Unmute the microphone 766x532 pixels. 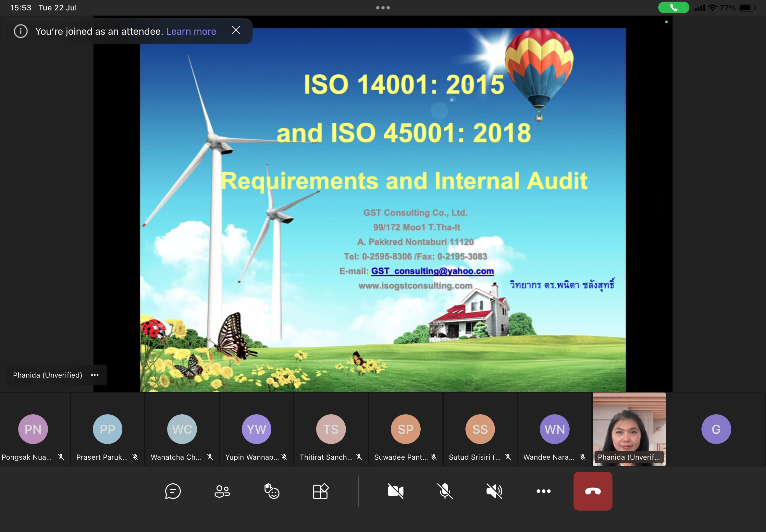coord(445,491)
